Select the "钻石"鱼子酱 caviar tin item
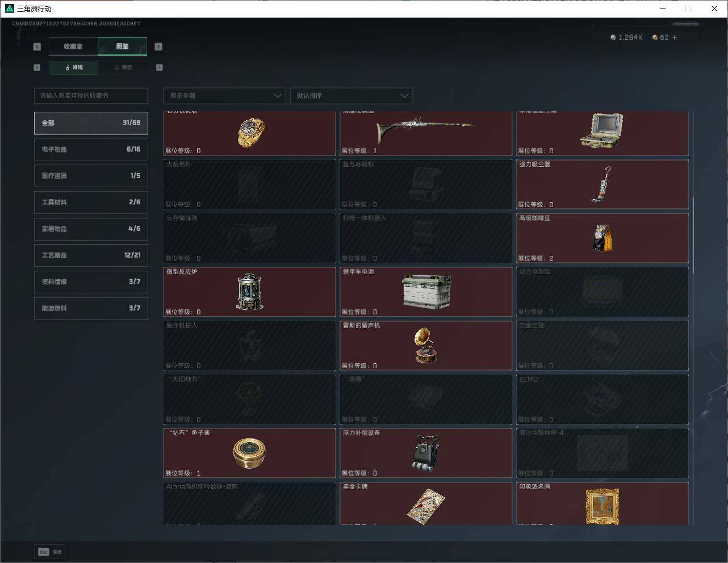Viewport: 728px width, 563px height. tap(249, 453)
